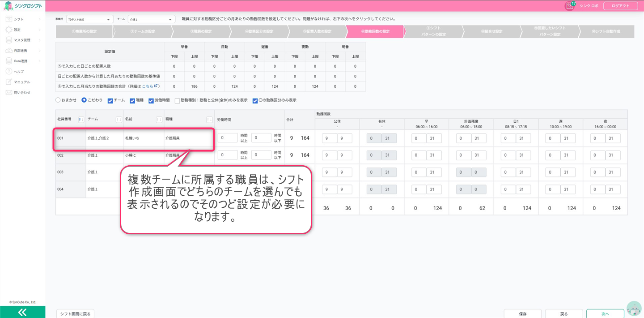This screenshot has width=644, height=318.
Task: Open the こちら details link
Action: (x=147, y=86)
